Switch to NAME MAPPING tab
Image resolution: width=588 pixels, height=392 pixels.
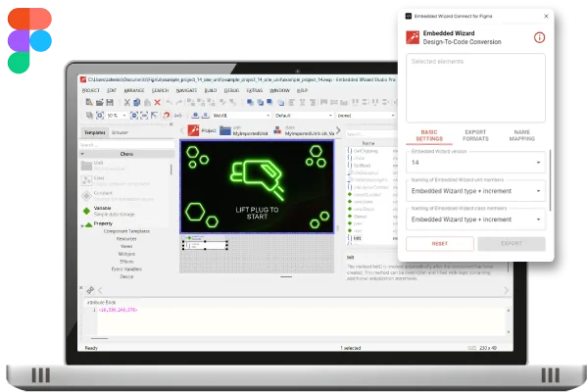coord(522,135)
